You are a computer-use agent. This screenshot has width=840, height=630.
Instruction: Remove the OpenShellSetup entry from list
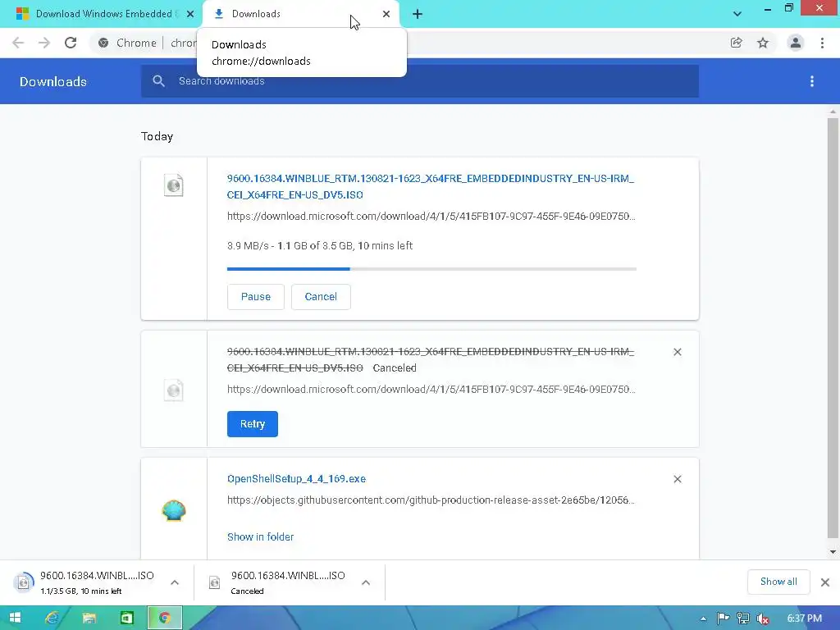point(678,479)
